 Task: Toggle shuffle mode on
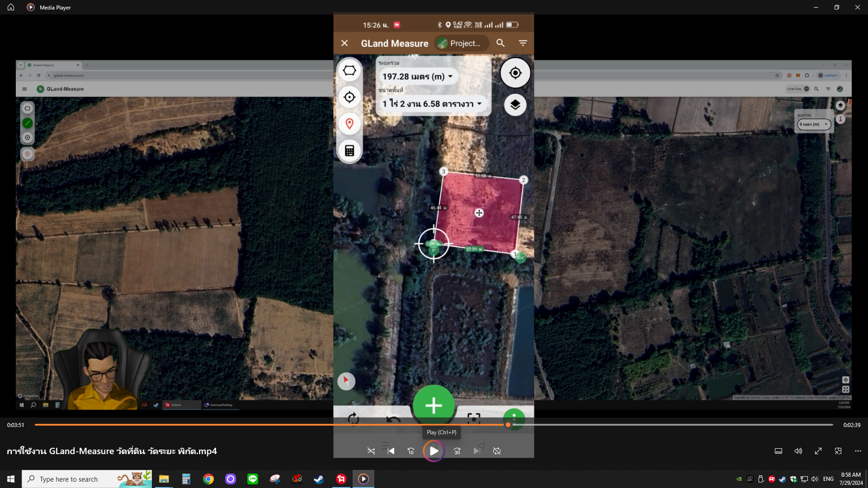[371, 451]
